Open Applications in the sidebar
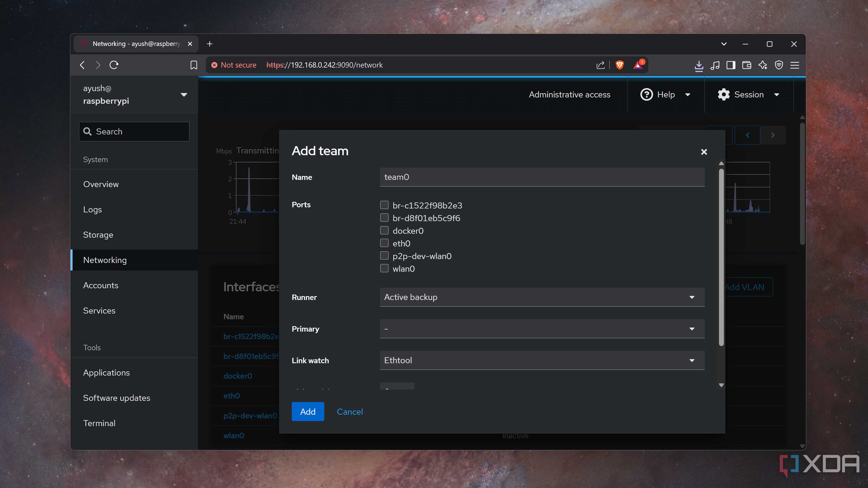This screenshot has width=868, height=488. [134, 373]
